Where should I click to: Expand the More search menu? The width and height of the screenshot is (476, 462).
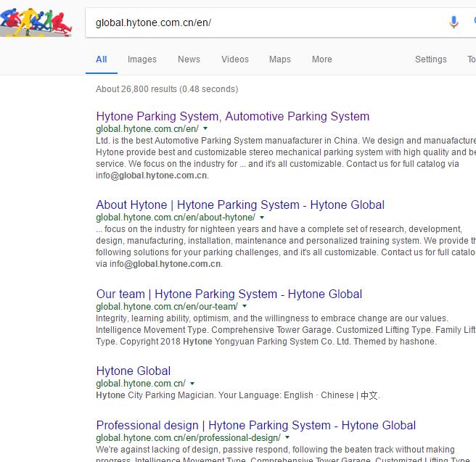coord(322,59)
